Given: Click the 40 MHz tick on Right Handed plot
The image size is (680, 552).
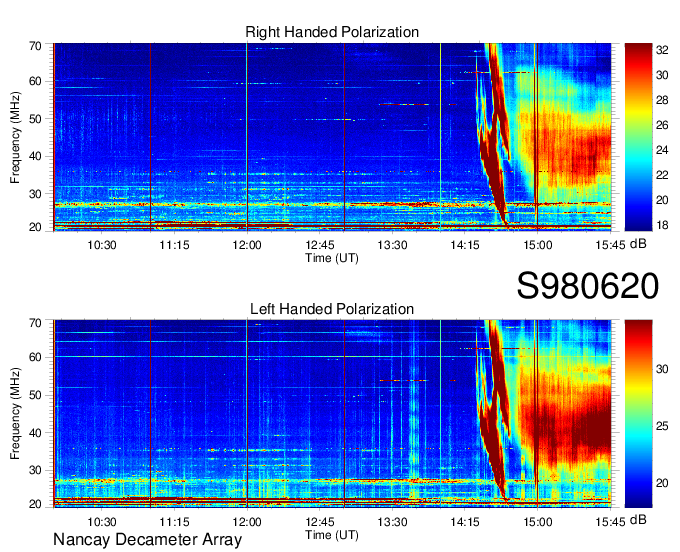Looking at the screenshot, I should tap(35, 157).
